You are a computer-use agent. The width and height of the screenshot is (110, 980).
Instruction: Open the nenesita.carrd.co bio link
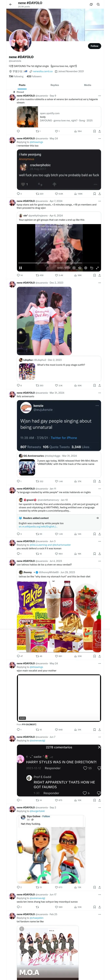[x=43, y=71]
